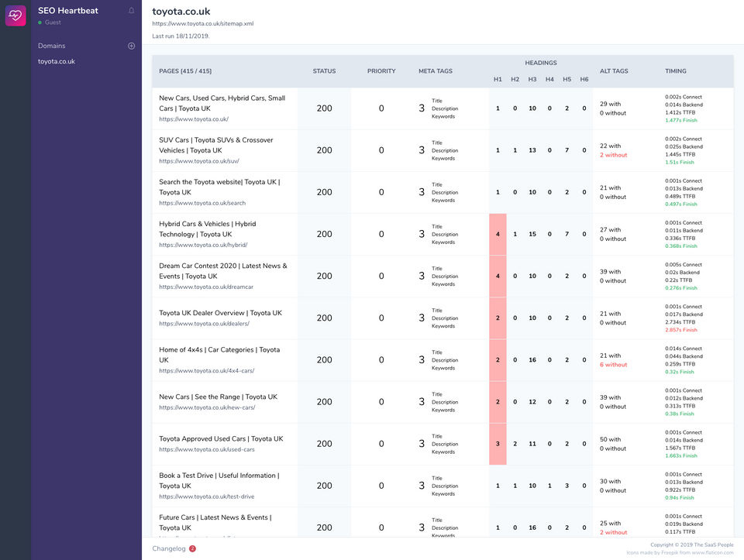The image size is (744, 560).
Task: Open https://www.toyota.co.uk/ page URL link
Action: pos(194,119)
